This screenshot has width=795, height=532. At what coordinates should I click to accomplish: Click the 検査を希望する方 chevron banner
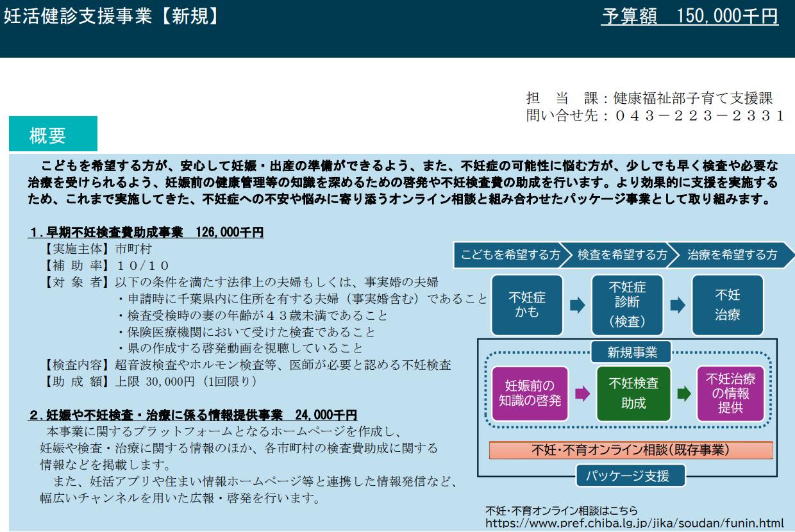pyautogui.click(x=621, y=254)
